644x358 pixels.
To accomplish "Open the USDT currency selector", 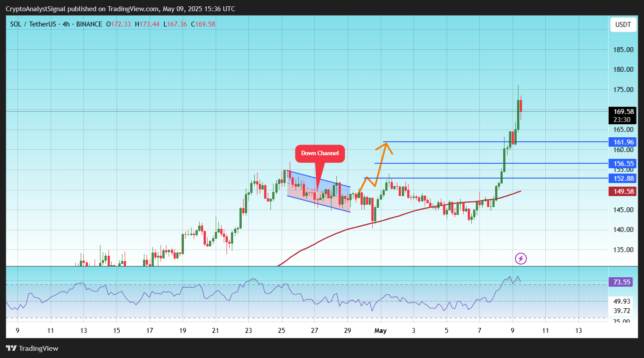I will (x=623, y=25).
